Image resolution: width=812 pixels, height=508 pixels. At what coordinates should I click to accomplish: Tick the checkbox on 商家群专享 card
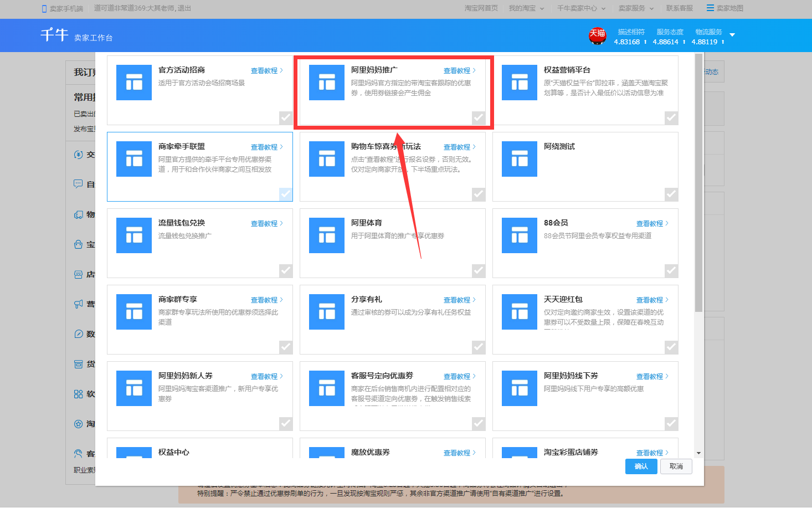[x=286, y=347]
